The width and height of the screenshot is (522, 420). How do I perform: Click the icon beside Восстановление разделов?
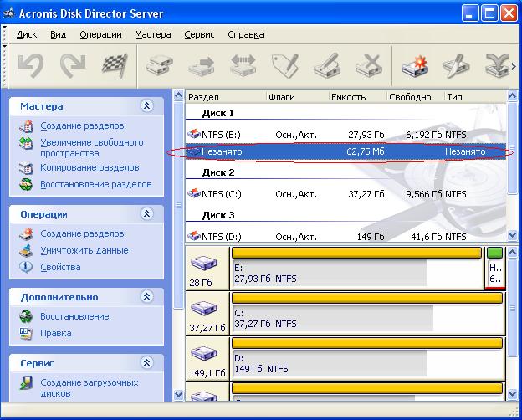point(26,184)
